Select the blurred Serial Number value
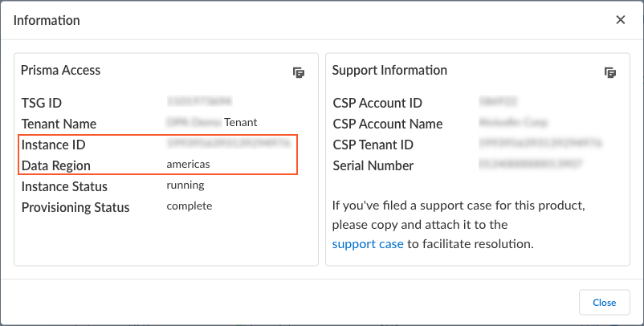644x326 pixels. (528, 165)
